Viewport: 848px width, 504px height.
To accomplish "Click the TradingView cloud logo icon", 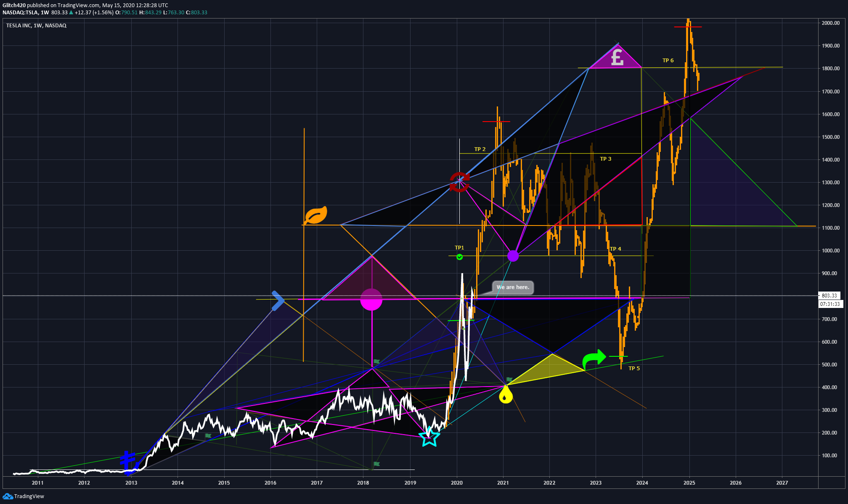I will [x=8, y=496].
